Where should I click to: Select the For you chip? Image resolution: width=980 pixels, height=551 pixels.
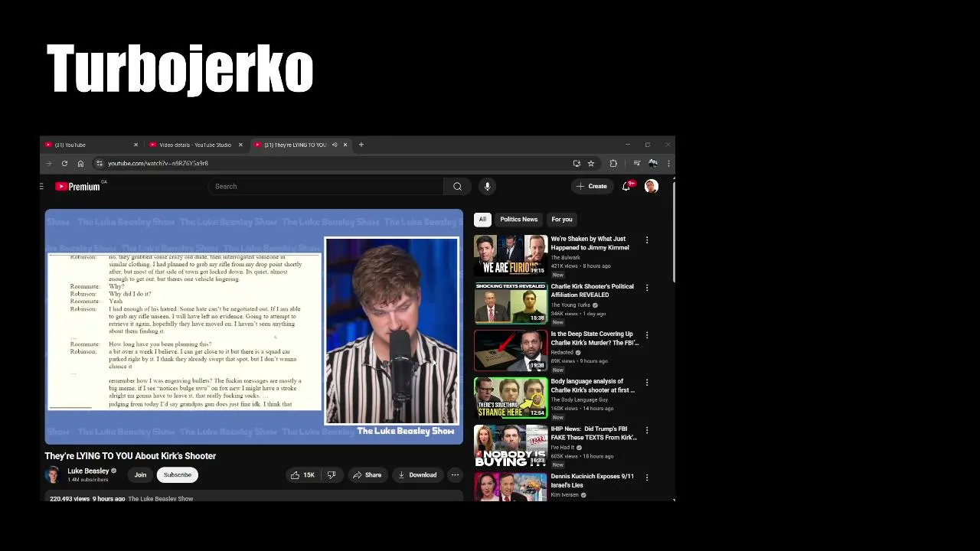coord(562,220)
